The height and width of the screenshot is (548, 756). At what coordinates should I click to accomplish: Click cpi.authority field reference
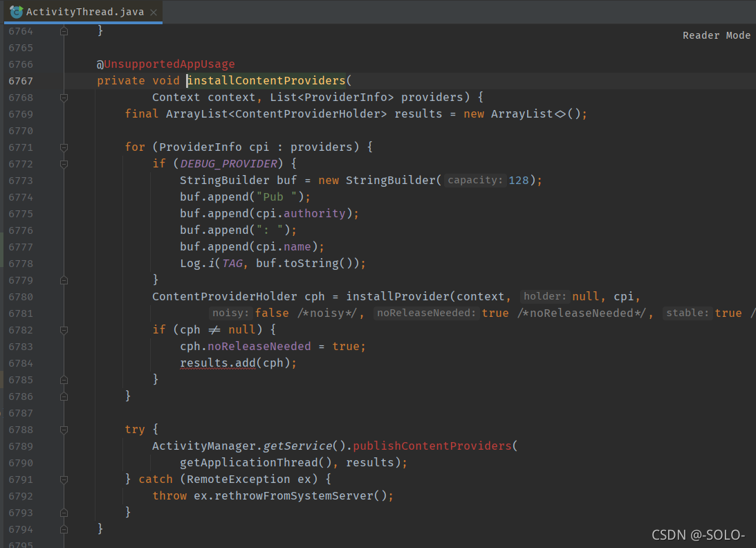click(301, 214)
